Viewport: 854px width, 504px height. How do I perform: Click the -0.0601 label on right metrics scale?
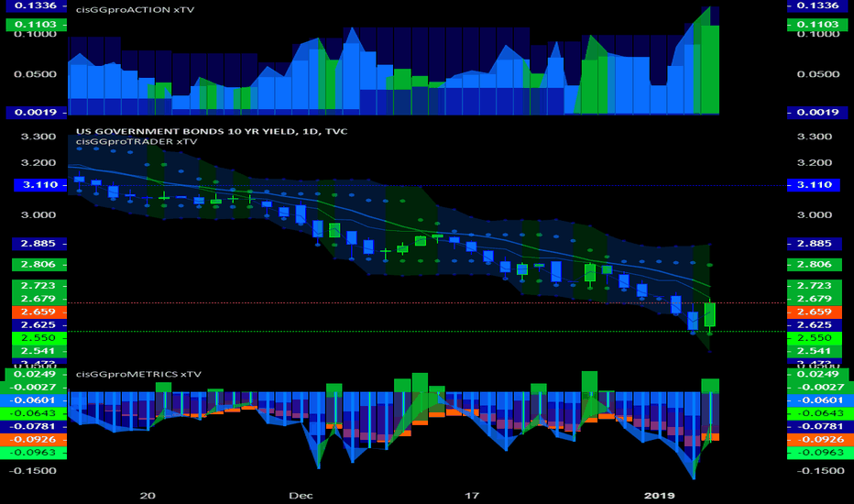[820, 400]
